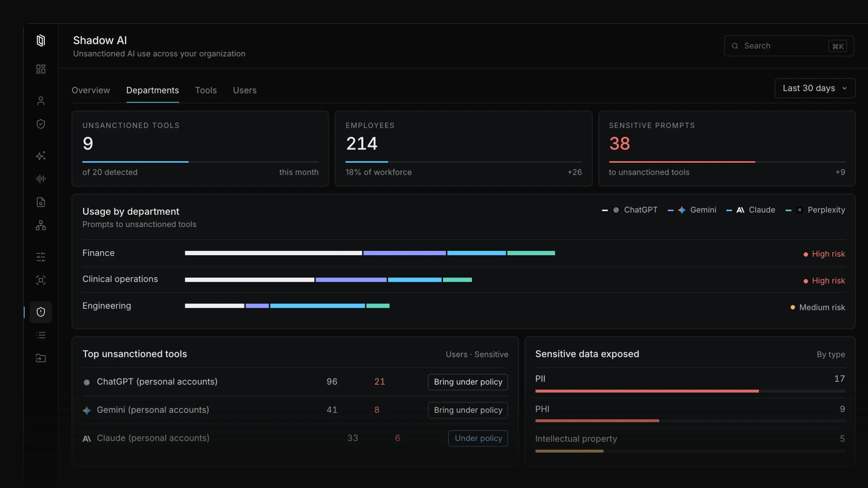The image size is (868, 488).
Task: Open the Users tab
Action: pyautogui.click(x=245, y=90)
